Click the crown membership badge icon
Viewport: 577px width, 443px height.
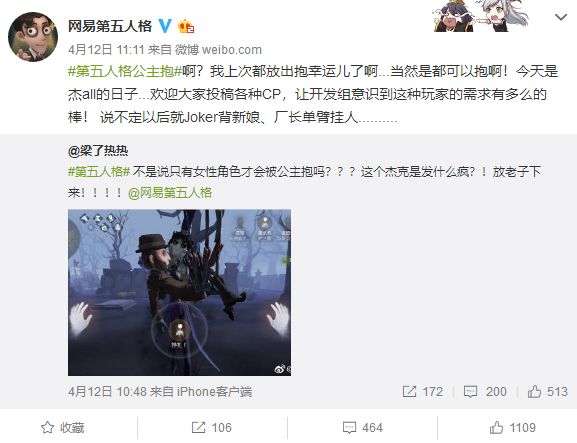pos(186,26)
